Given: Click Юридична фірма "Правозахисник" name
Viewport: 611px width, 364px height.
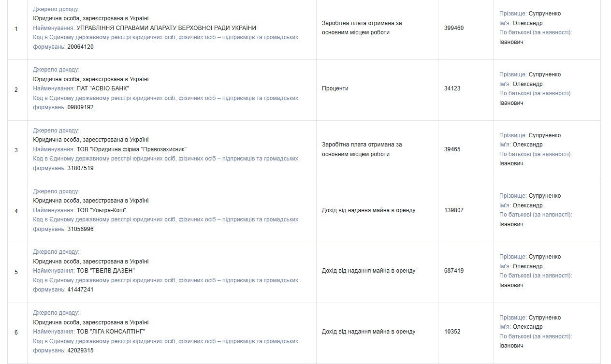Looking at the screenshot, I should point(131,149).
